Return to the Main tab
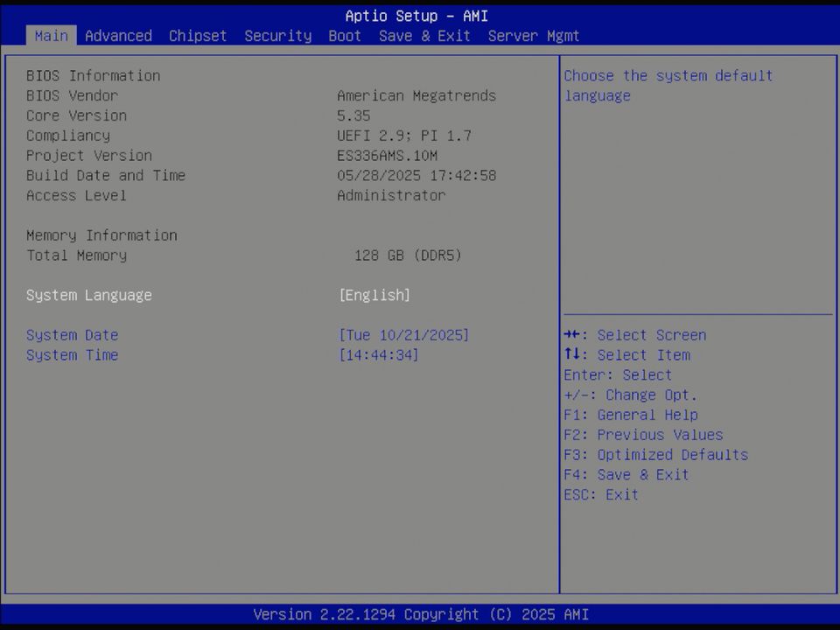Screen dimensions: 840x630 (50, 36)
